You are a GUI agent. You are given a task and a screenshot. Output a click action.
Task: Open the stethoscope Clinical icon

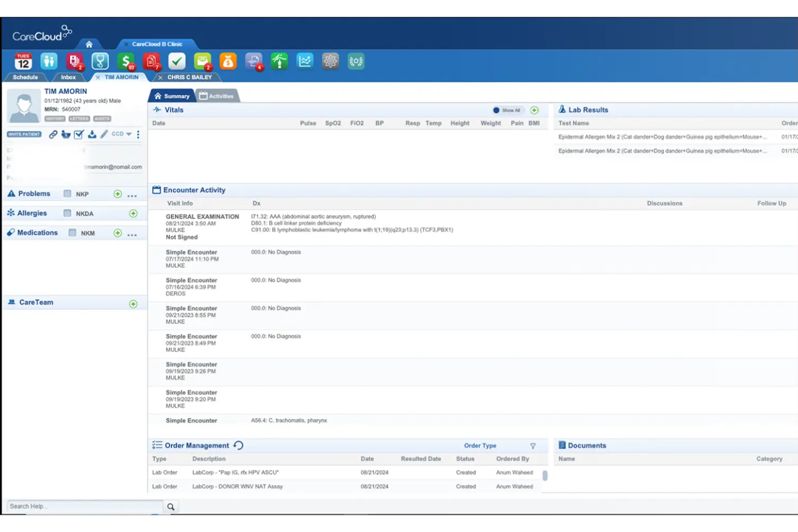[x=100, y=61]
